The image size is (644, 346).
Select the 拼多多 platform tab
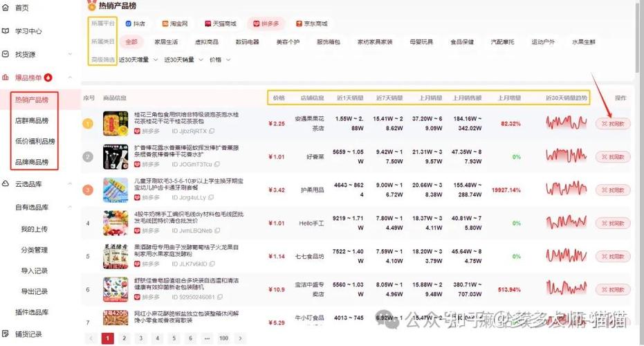(266, 24)
